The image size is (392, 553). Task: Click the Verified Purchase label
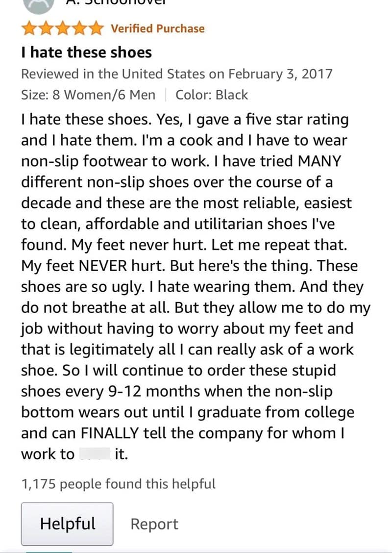pos(157,29)
